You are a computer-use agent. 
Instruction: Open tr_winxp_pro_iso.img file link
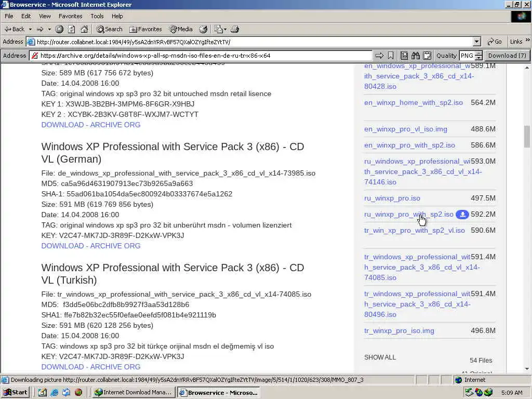400,331
